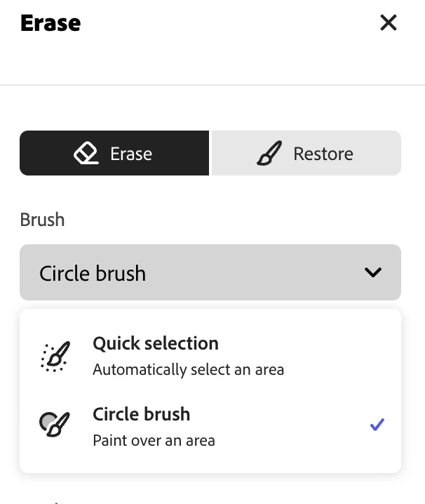The image size is (425, 504).
Task: Click the checkmark beside Circle brush option
Action: pos(377,424)
